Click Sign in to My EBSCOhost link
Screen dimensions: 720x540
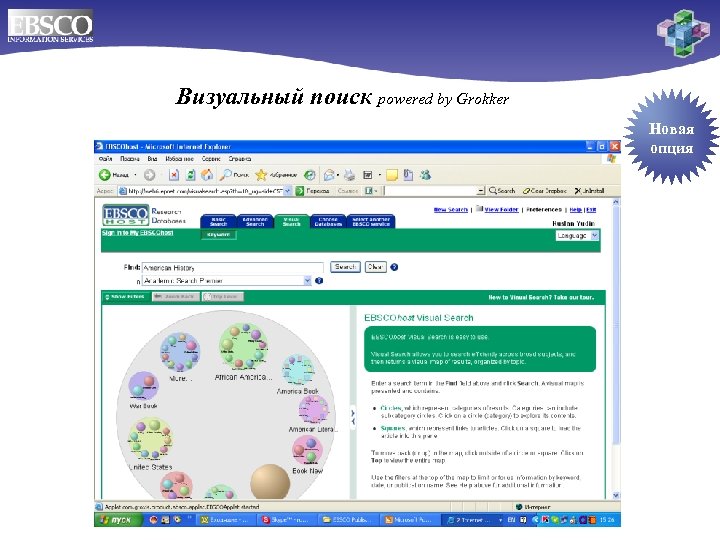pyautogui.click(x=137, y=233)
